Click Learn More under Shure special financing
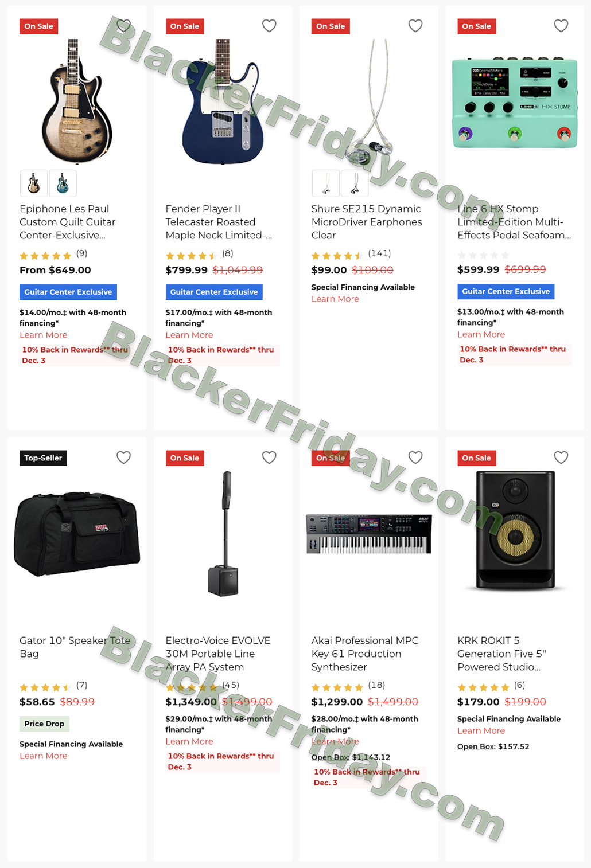Viewport: 591px width, 868px height. tap(335, 299)
